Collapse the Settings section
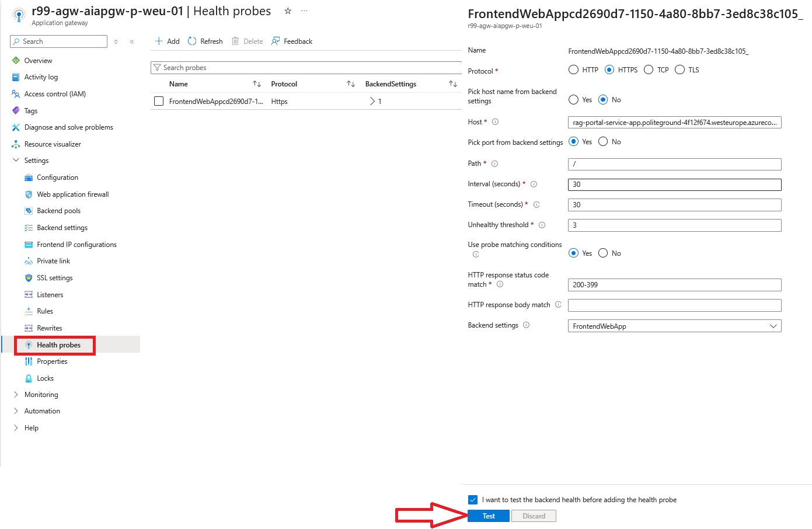This screenshot has height=529, width=812. (16, 161)
